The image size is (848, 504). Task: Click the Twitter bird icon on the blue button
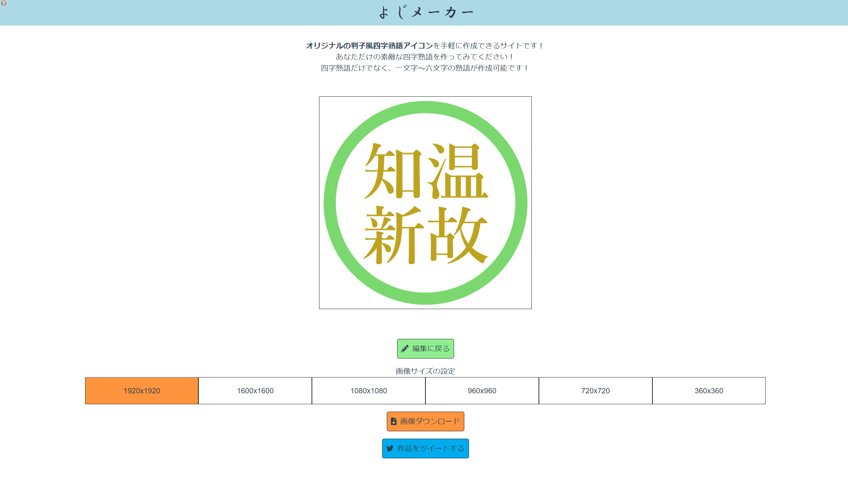point(390,448)
